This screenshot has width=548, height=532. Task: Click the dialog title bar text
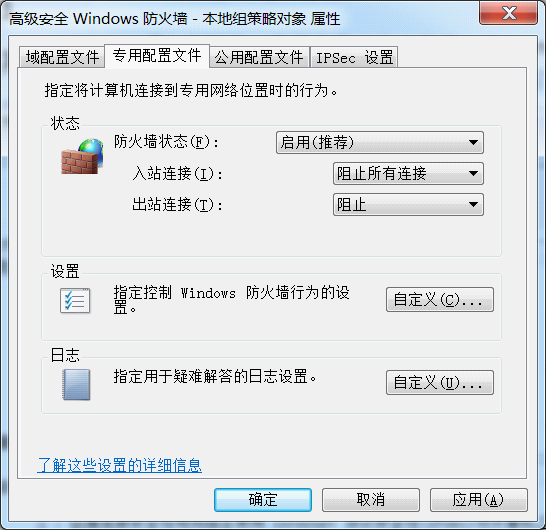(174, 19)
